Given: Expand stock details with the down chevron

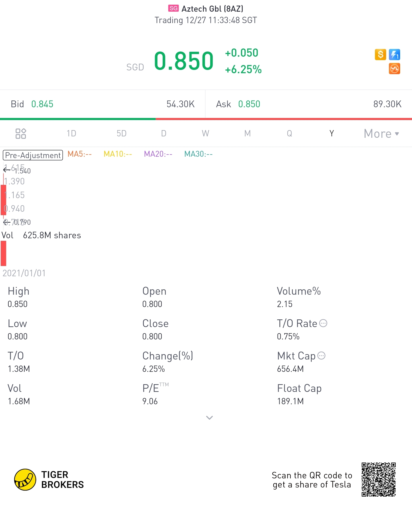Looking at the screenshot, I should (209, 418).
